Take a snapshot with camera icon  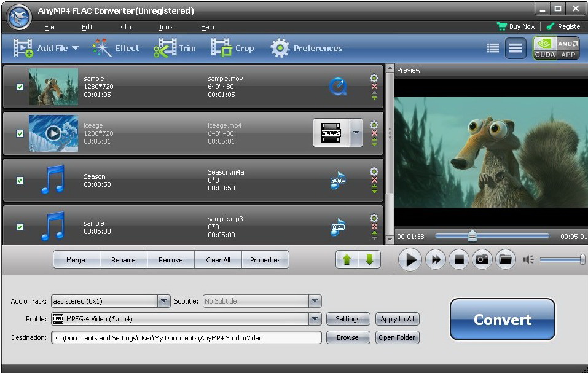[x=482, y=259]
